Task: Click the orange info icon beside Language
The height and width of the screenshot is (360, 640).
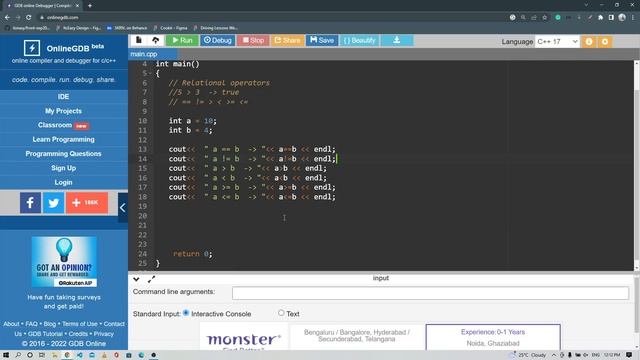Action: point(589,42)
